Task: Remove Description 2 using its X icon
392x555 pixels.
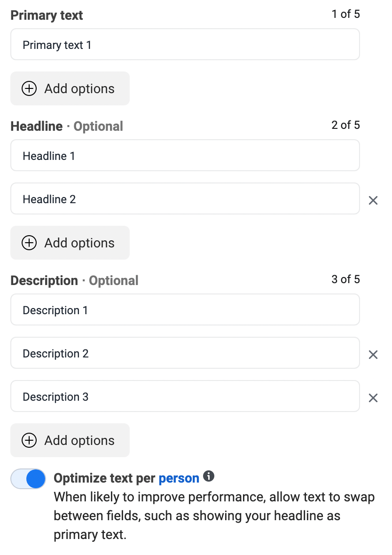Action: click(x=373, y=355)
